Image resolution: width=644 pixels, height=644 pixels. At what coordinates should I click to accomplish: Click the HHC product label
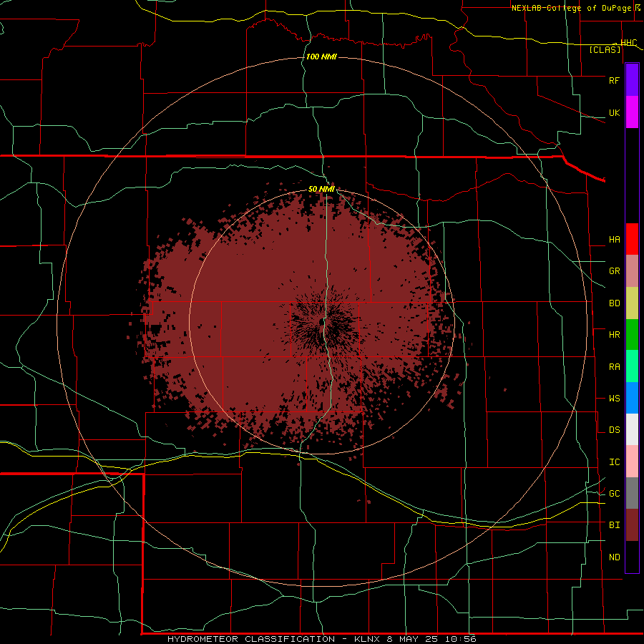click(x=628, y=43)
